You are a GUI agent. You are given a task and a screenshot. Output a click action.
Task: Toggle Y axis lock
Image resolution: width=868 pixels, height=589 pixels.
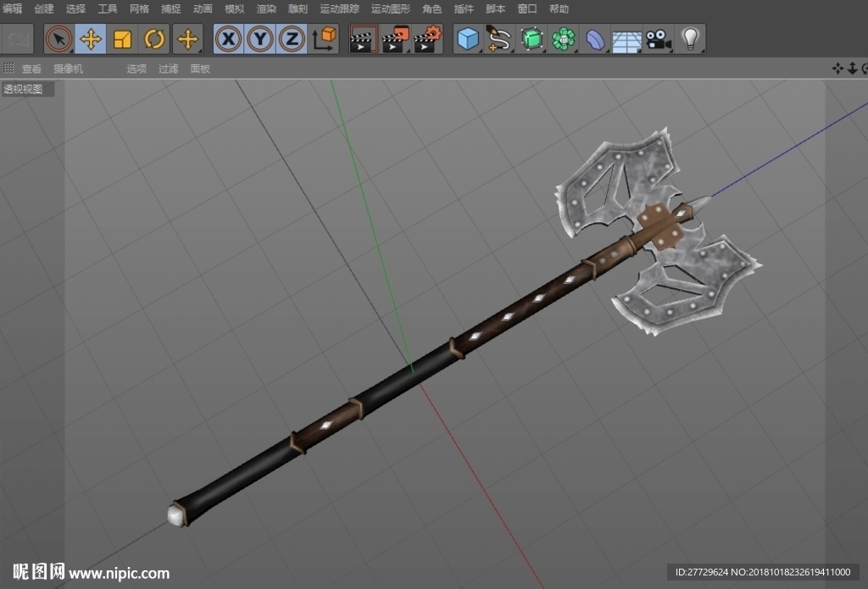(259, 39)
